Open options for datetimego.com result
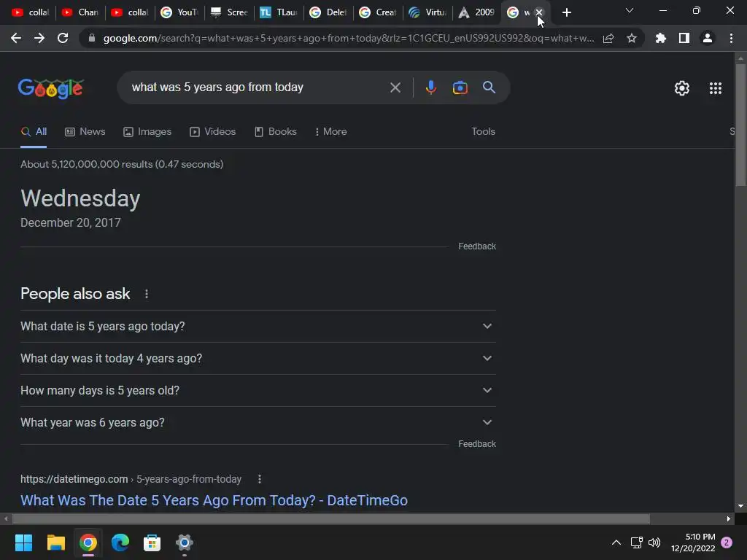This screenshot has width=747, height=560. pyautogui.click(x=260, y=479)
